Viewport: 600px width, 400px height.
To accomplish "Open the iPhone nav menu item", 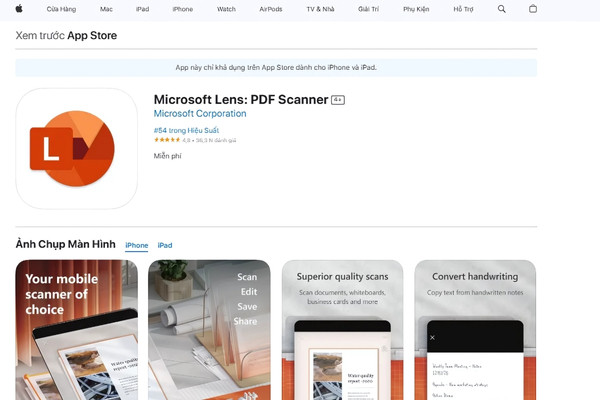I will click(183, 9).
